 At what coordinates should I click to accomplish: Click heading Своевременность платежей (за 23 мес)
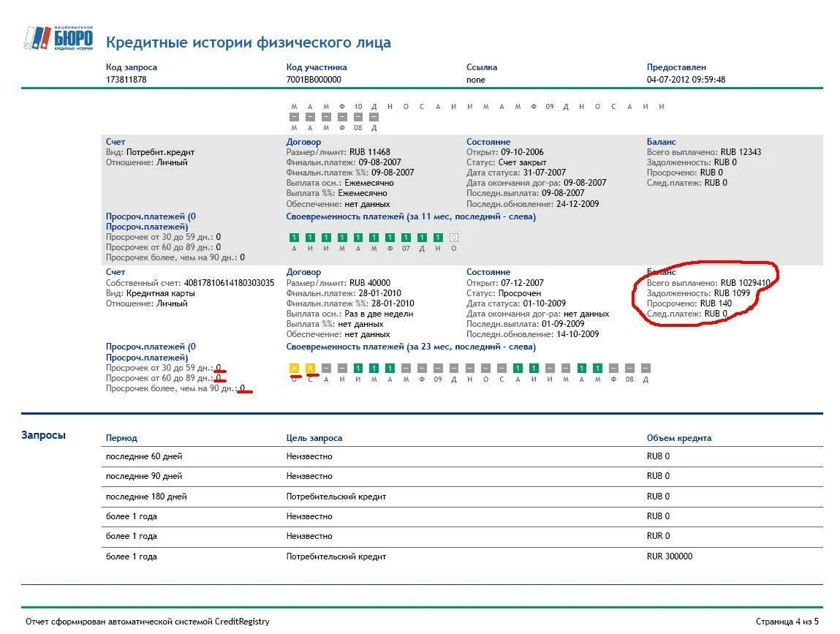click(x=410, y=347)
